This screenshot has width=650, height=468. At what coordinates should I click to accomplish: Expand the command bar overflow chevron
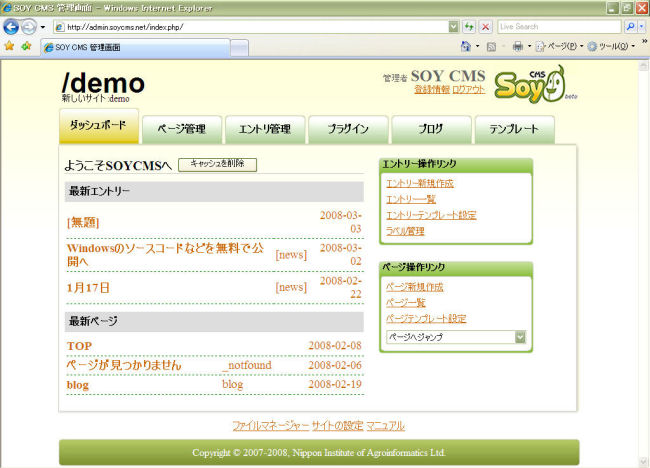pyautogui.click(x=645, y=41)
